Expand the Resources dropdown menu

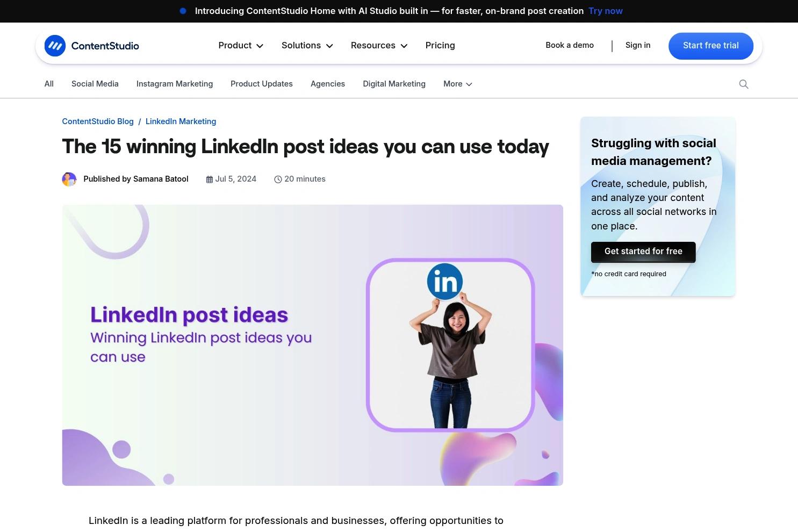[x=379, y=46]
